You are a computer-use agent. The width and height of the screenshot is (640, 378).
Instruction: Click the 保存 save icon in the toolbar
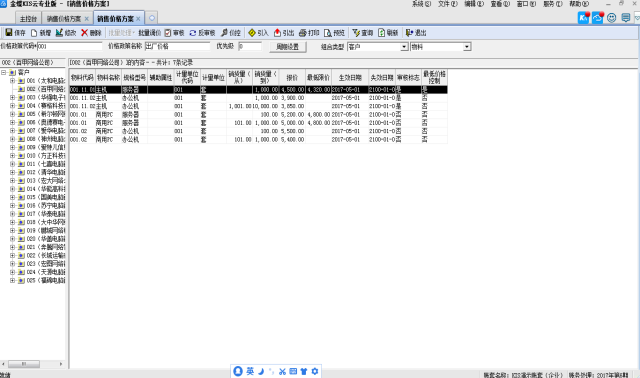[x=9, y=33]
